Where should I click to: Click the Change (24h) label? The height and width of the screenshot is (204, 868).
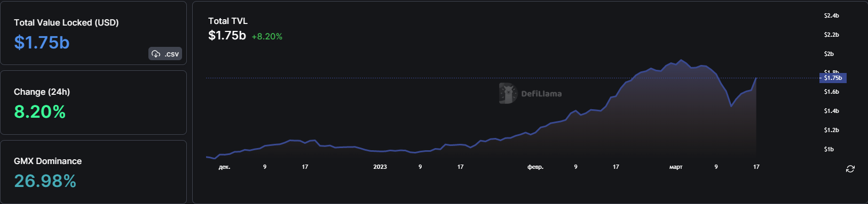(42, 92)
